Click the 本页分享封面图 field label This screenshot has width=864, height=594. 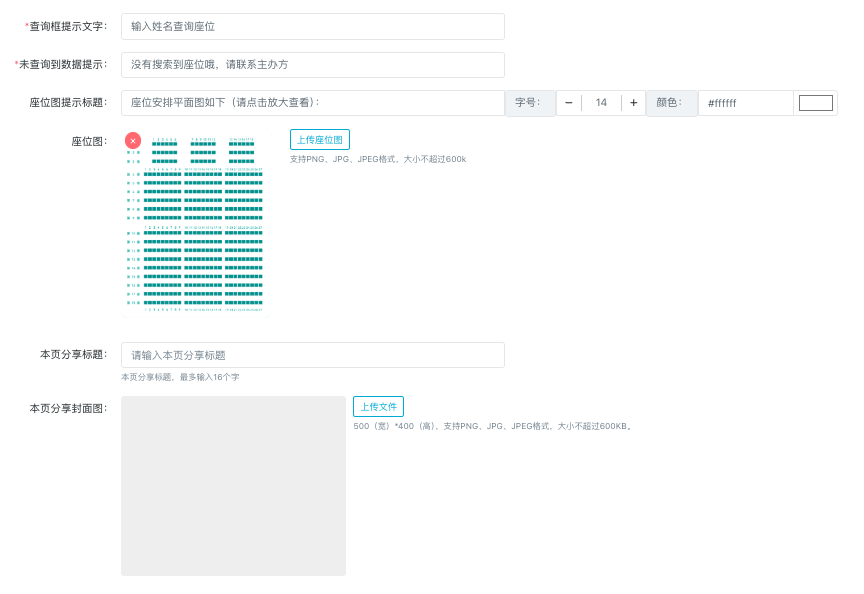(x=68, y=409)
